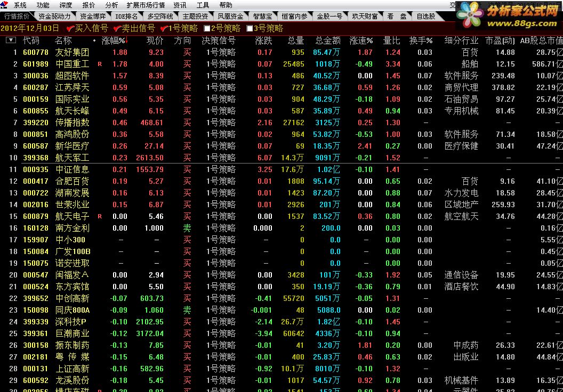Open the 系统 menu
Image resolution: width=563 pixels, height=392 pixels.
pyautogui.click(x=20, y=5)
